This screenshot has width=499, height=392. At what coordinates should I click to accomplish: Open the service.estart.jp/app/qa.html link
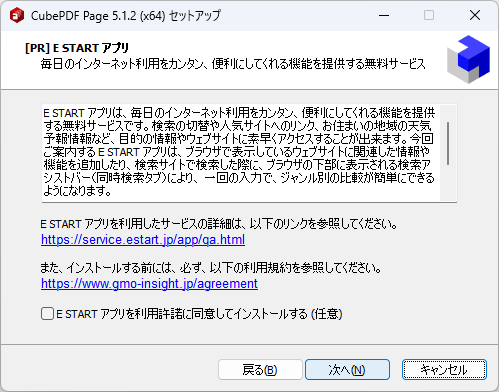[143, 240]
